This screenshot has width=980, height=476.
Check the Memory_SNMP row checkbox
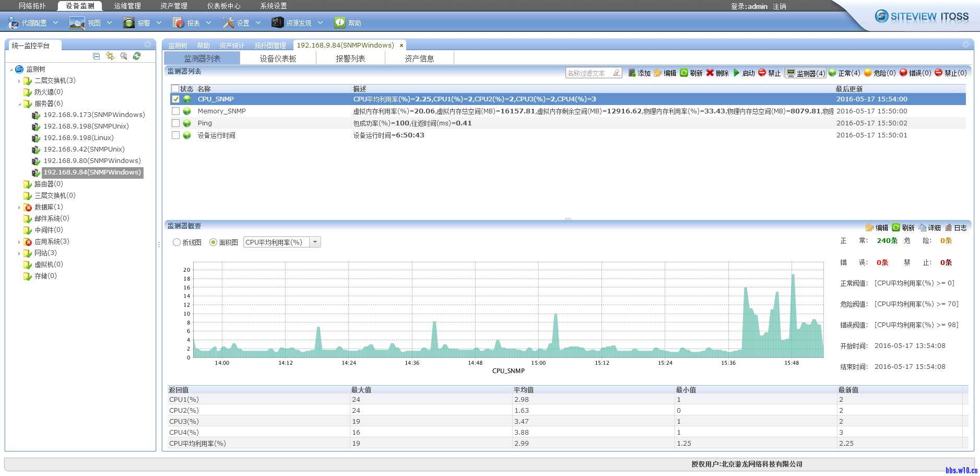(176, 111)
